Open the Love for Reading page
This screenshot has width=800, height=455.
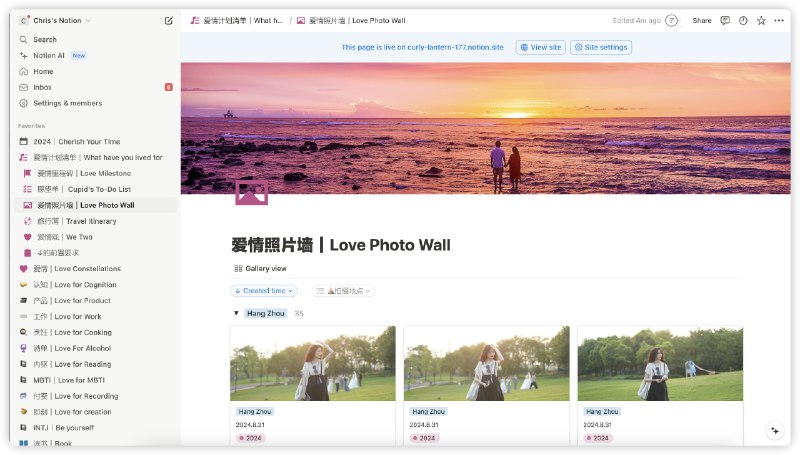click(72, 364)
